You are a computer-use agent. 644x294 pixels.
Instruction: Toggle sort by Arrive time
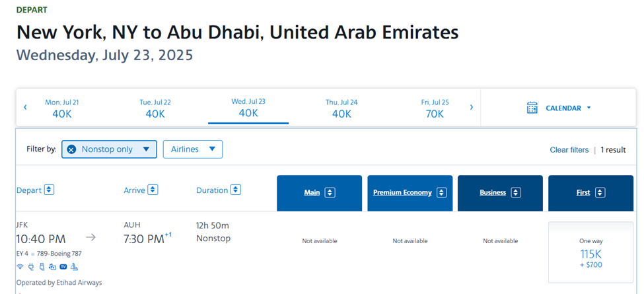tap(153, 190)
